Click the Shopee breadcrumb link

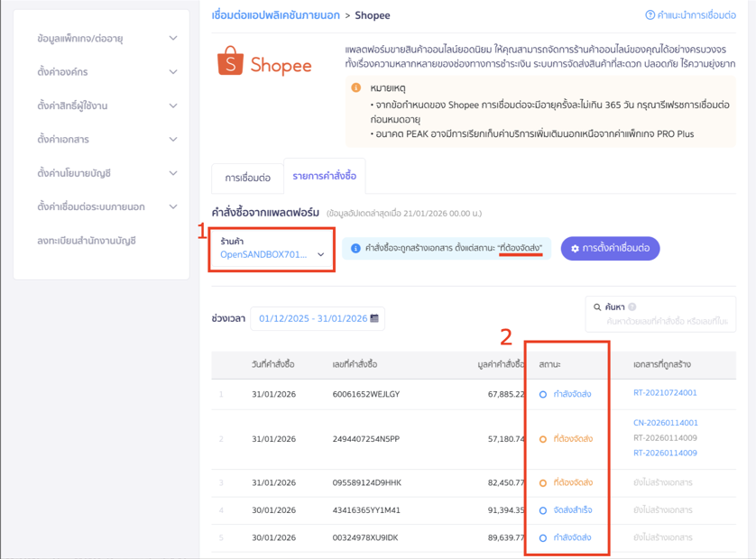coord(373,15)
